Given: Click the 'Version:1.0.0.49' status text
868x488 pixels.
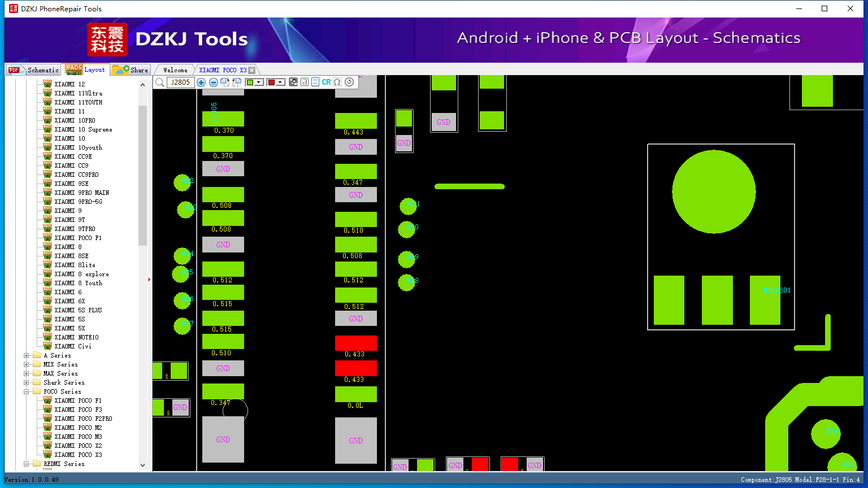Looking at the screenshot, I should pos(31,480).
